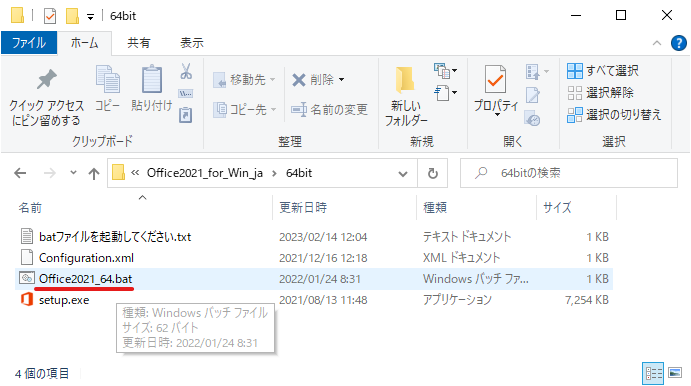Click Office2021_for_Win_ja in address path
The height and width of the screenshot is (386, 691).
pos(204,173)
